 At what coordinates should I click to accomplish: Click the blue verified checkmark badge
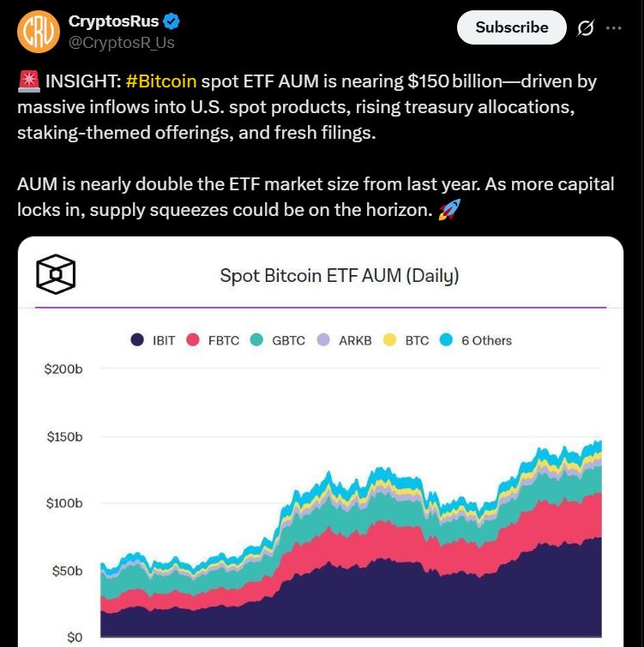tap(172, 21)
